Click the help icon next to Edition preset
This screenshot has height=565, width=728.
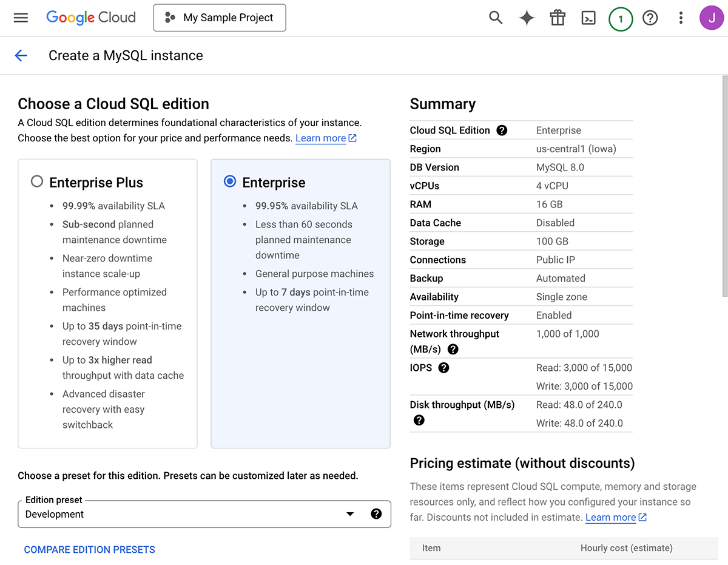click(376, 514)
